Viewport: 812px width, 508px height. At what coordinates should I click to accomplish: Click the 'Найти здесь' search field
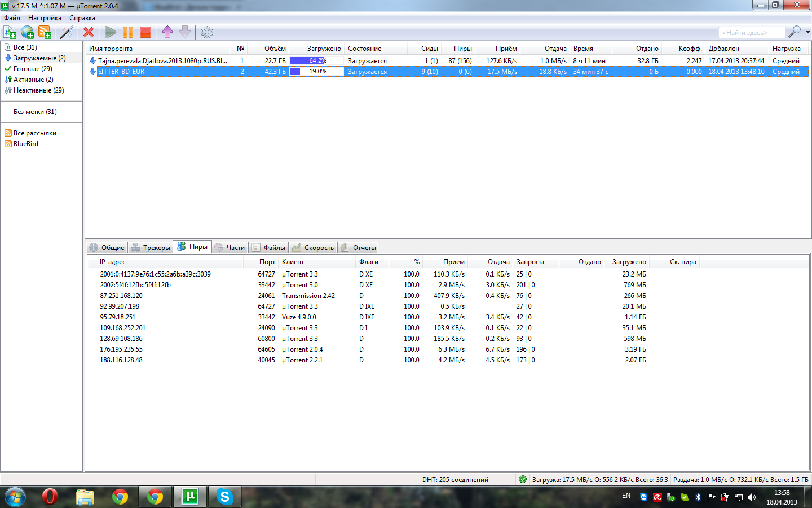point(752,33)
